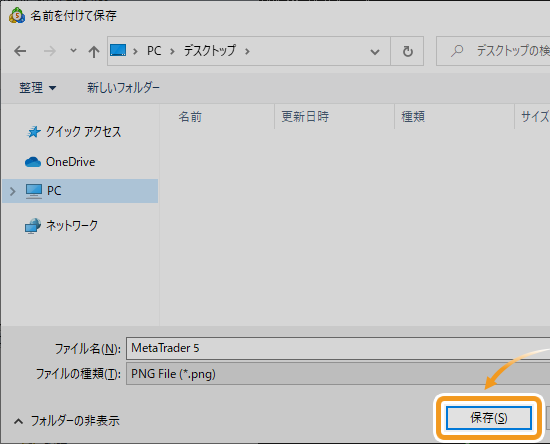Open the recent locations dropdown chevron

[73, 51]
